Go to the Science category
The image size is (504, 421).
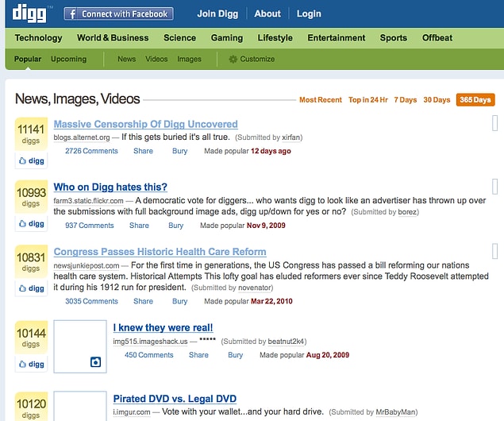(x=179, y=38)
